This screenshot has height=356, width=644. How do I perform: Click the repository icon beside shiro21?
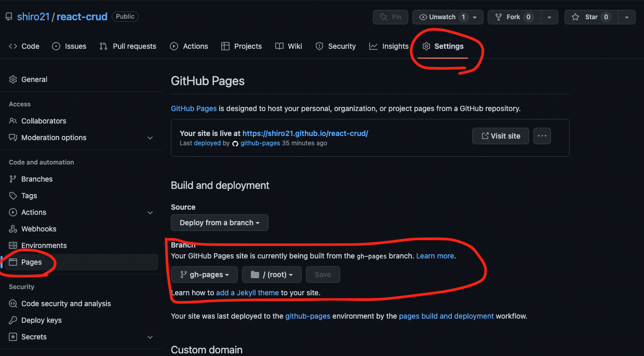coord(9,17)
